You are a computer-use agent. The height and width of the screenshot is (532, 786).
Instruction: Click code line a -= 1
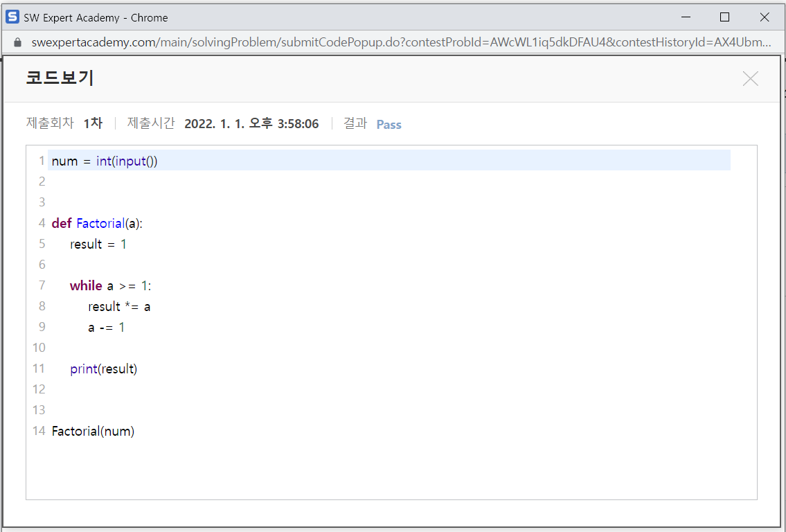coord(106,328)
